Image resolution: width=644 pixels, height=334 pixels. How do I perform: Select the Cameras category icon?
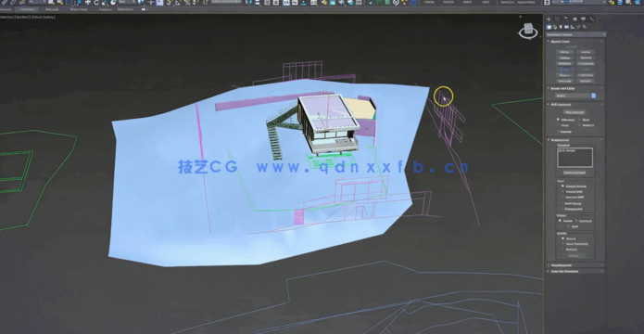566,27
